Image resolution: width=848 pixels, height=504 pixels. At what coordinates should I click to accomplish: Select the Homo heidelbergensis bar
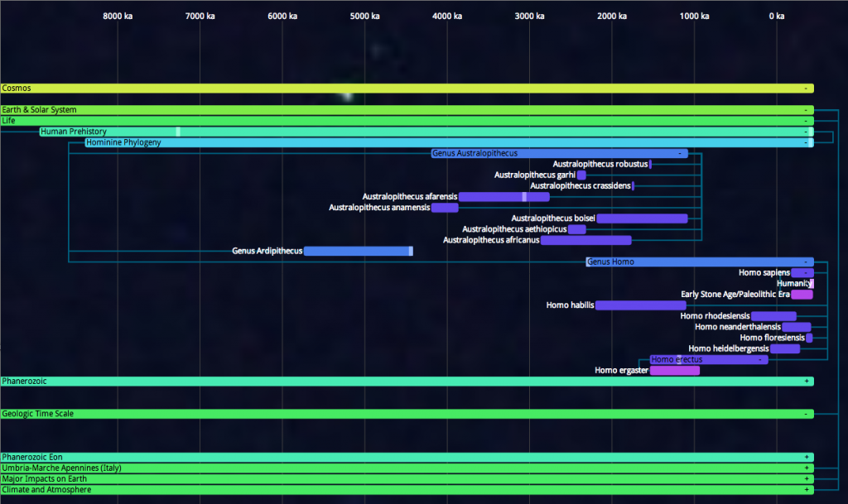785,348
